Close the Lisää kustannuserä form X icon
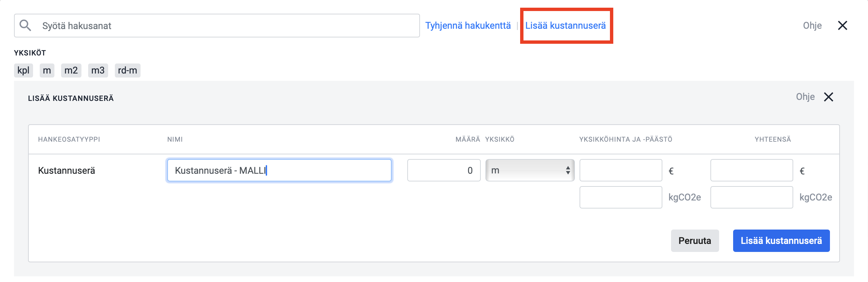Screen dimensions: 868x282 829,97
